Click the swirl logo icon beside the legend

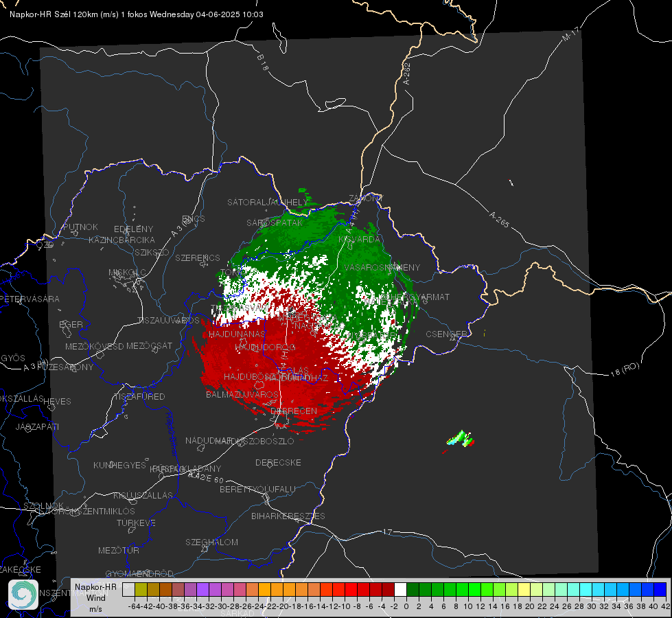(23, 595)
